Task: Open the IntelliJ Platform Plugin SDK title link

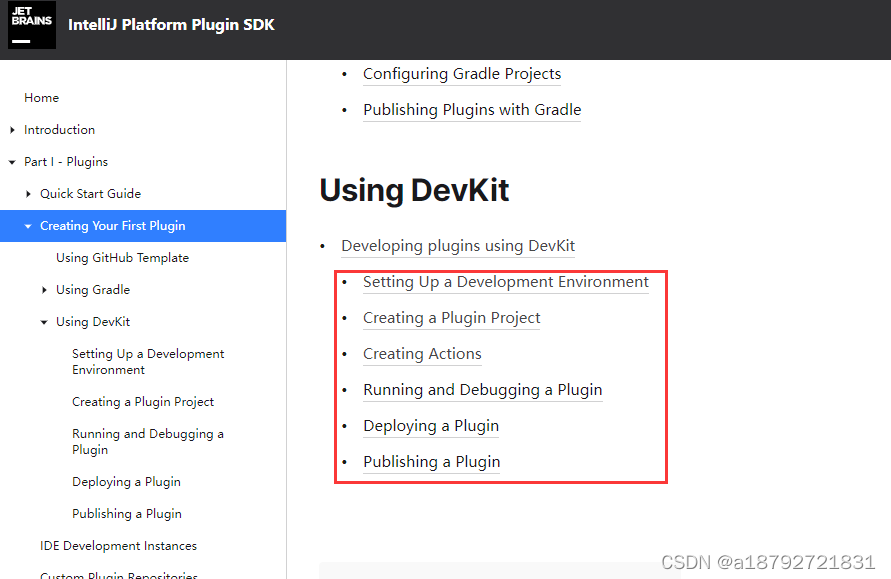Action: coord(171,25)
